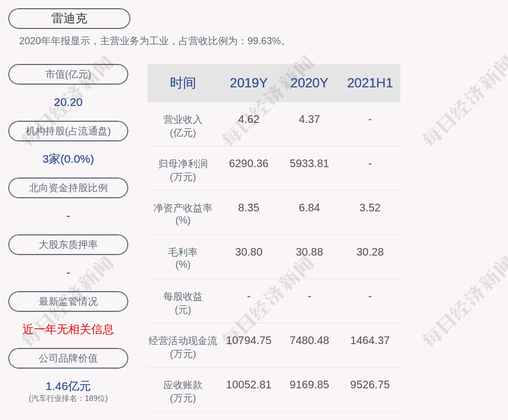Click the 经营活动现金流 value 7480.48
The width and height of the screenshot is (508, 420).
coord(309,340)
